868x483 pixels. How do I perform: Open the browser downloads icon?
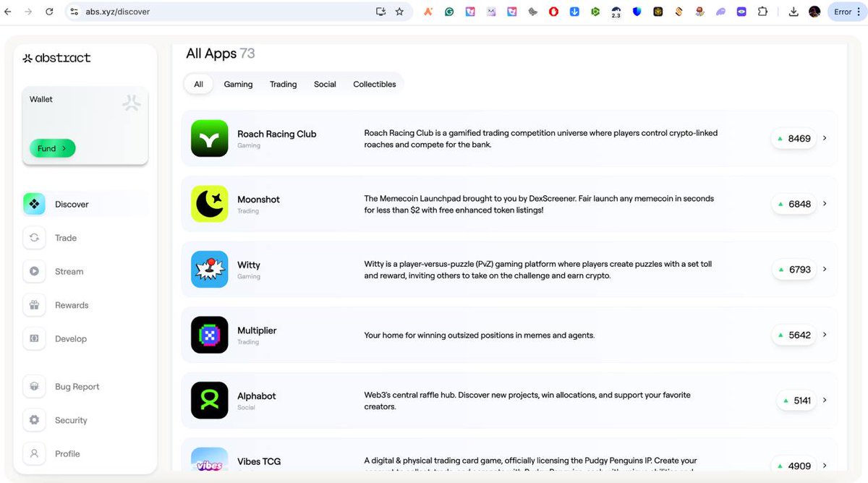pyautogui.click(x=793, y=12)
